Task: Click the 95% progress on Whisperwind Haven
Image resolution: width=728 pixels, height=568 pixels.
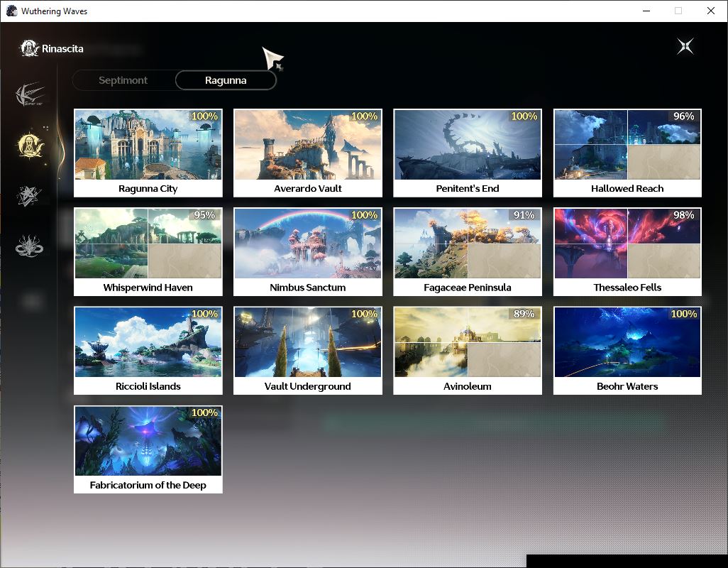Action: (x=204, y=215)
